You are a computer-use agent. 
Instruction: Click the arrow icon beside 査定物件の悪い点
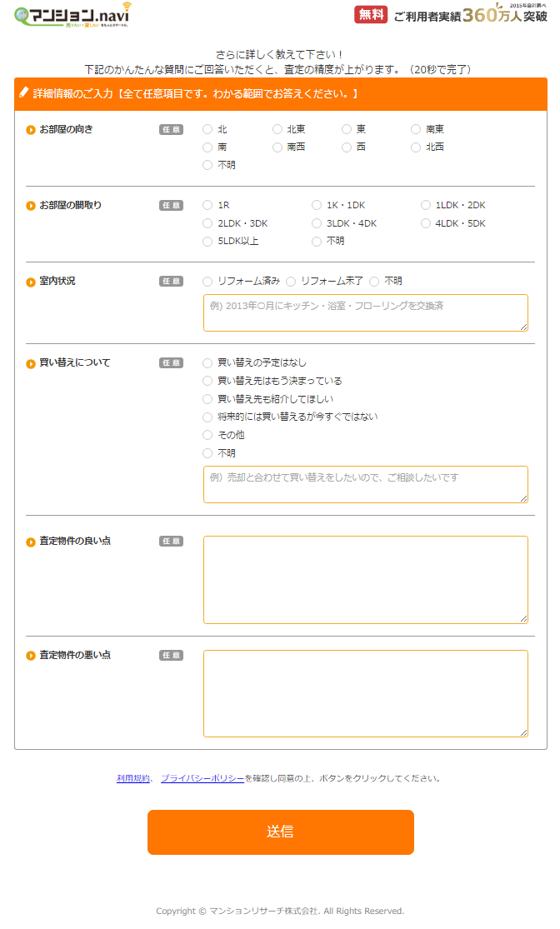pyautogui.click(x=31, y=656)
